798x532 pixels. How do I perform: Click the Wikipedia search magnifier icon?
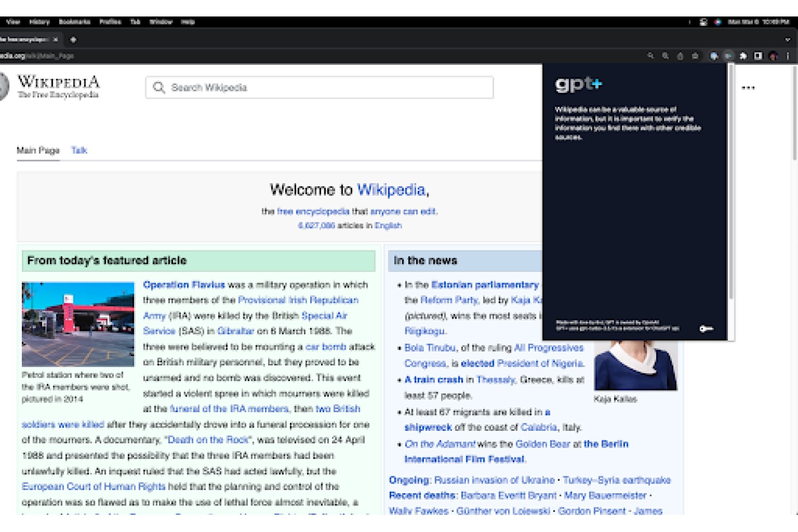coord(159,88)
